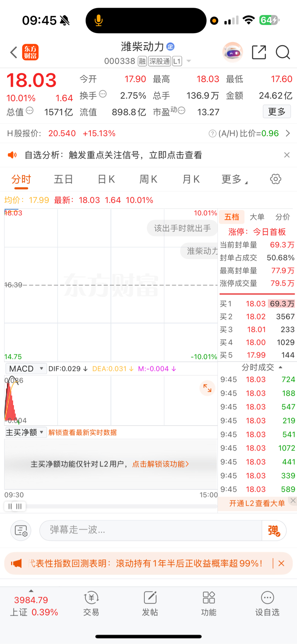This screenshot has width=297, height=644.
Task: Switch to the 分价 tab
Action: tap(283, 217)
